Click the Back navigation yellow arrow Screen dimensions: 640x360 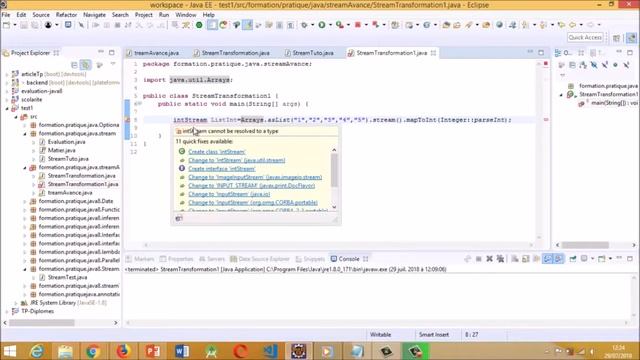click(x=572, y=25)
